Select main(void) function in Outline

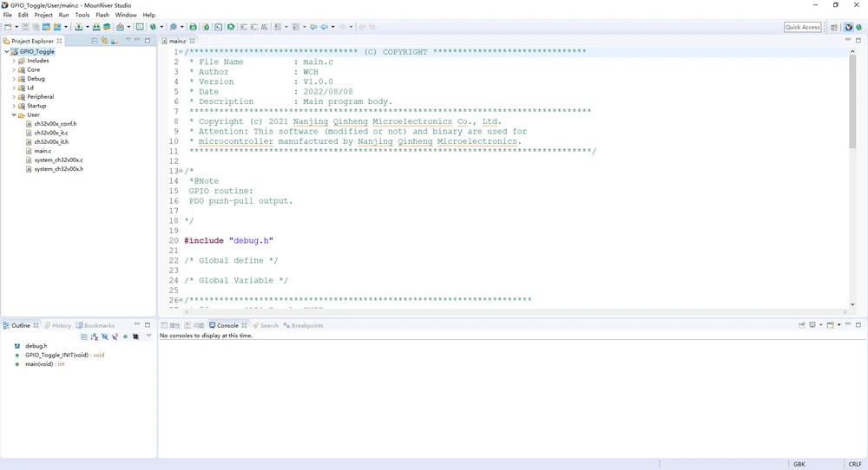click(x=44, y=364)
